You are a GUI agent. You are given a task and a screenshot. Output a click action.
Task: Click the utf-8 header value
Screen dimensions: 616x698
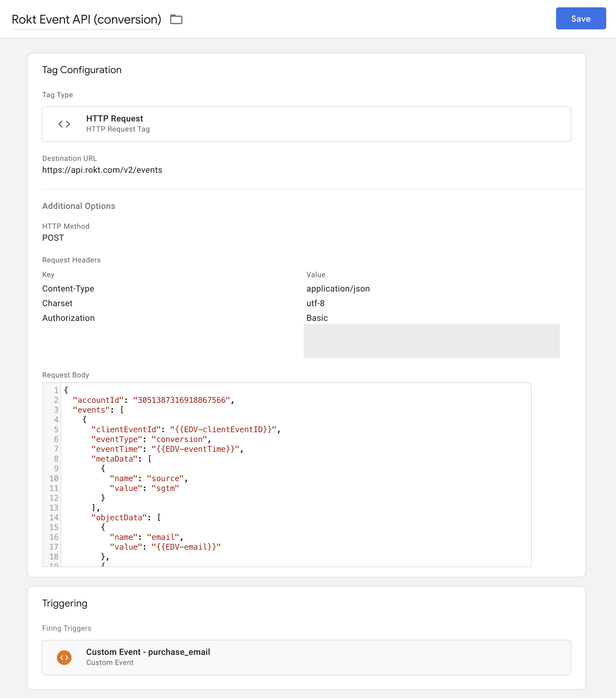(x=315, y=303)
